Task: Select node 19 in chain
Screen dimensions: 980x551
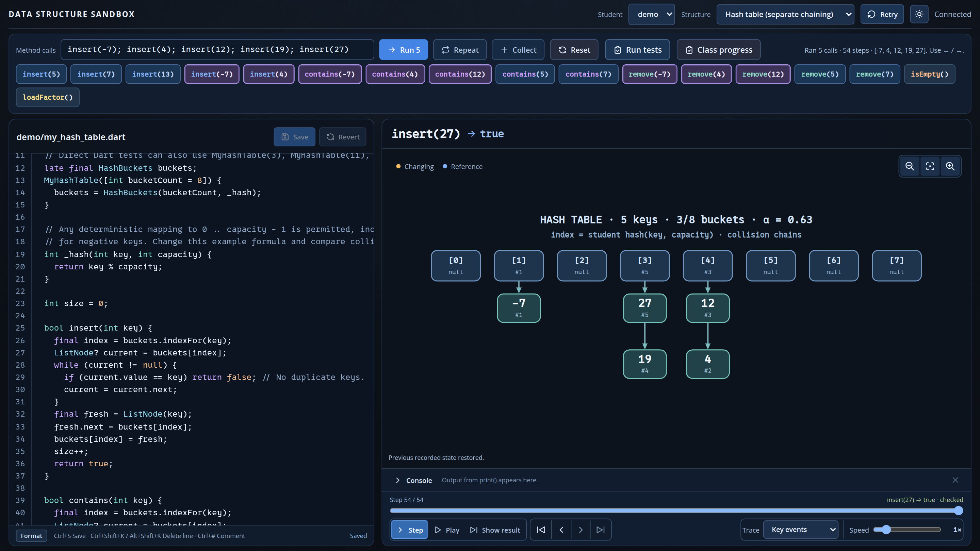Action: coord(644,364)
